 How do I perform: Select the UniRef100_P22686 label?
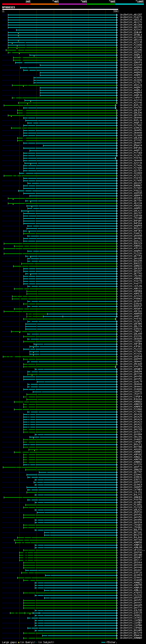click(x=131, y=45)
